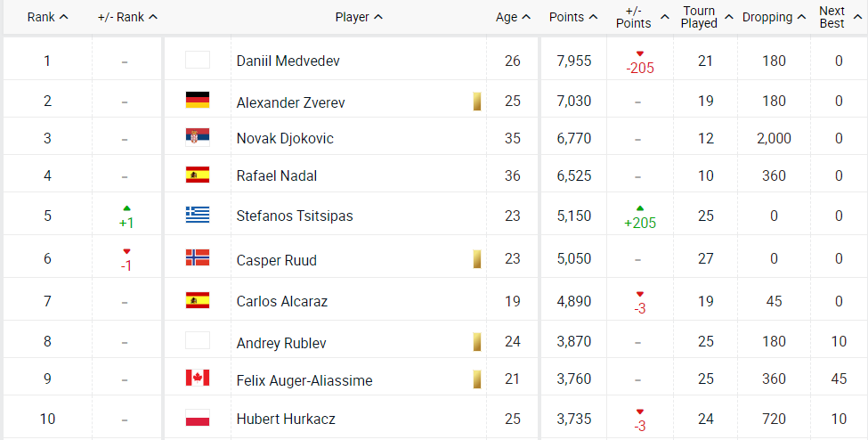This screenshot has height=440, width=868.
Task: Click the Norwegian flag next to Casper Ruud
Action: (197, 257)
